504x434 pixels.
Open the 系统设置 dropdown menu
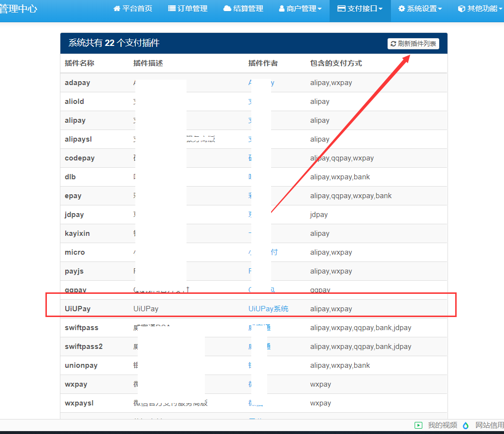click(420, 9)
